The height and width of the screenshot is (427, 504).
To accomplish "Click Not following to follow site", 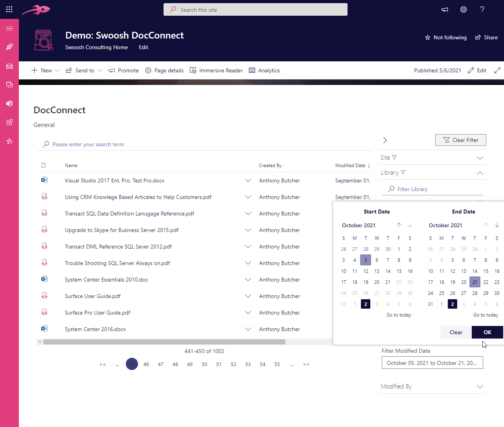I will click(446, 37).
